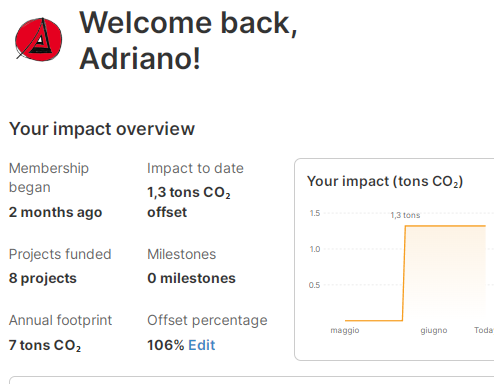Click the Your impact (tons CO₂) chart title
494x384 pixels.
click(x=385, y=182)
